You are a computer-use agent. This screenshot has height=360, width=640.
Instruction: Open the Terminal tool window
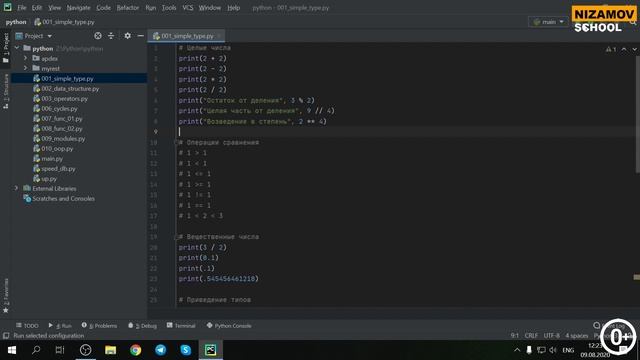[x=181, y=325]
